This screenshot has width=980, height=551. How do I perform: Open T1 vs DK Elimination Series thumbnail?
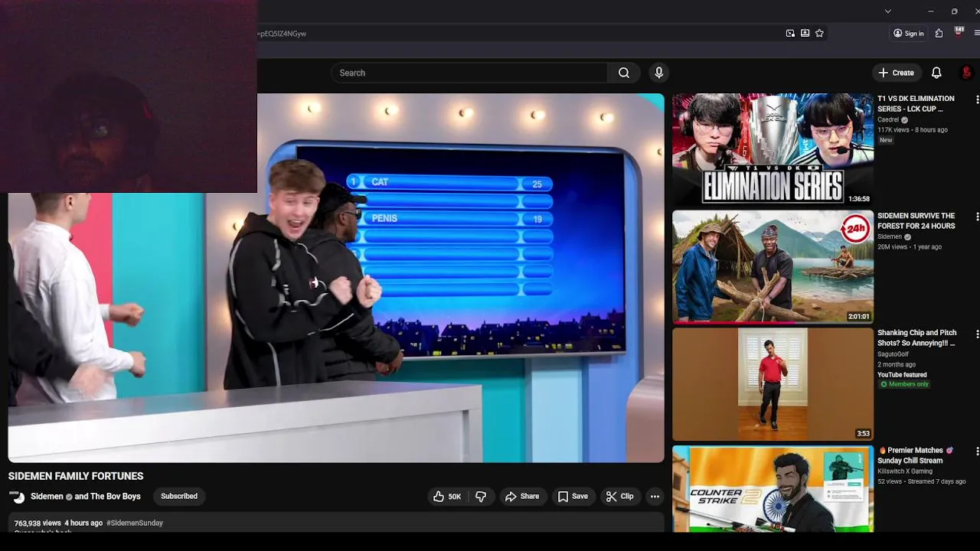pyautogui.click(x=773, y=149)
